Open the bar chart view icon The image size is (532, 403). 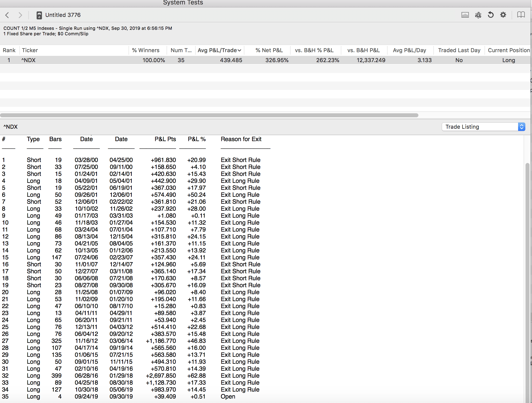coord(465,15)
